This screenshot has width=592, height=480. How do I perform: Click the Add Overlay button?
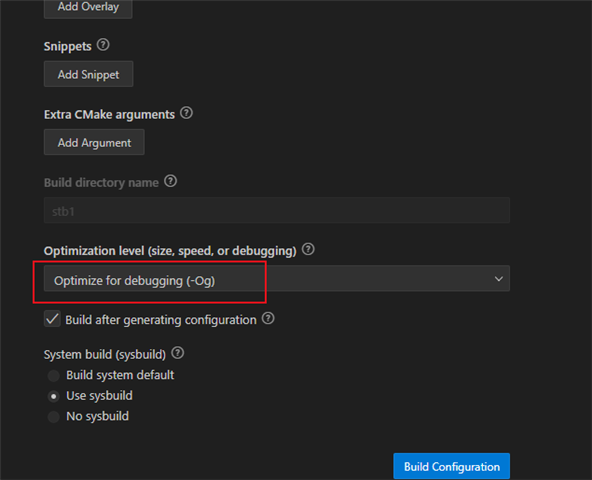click(88, 8)
